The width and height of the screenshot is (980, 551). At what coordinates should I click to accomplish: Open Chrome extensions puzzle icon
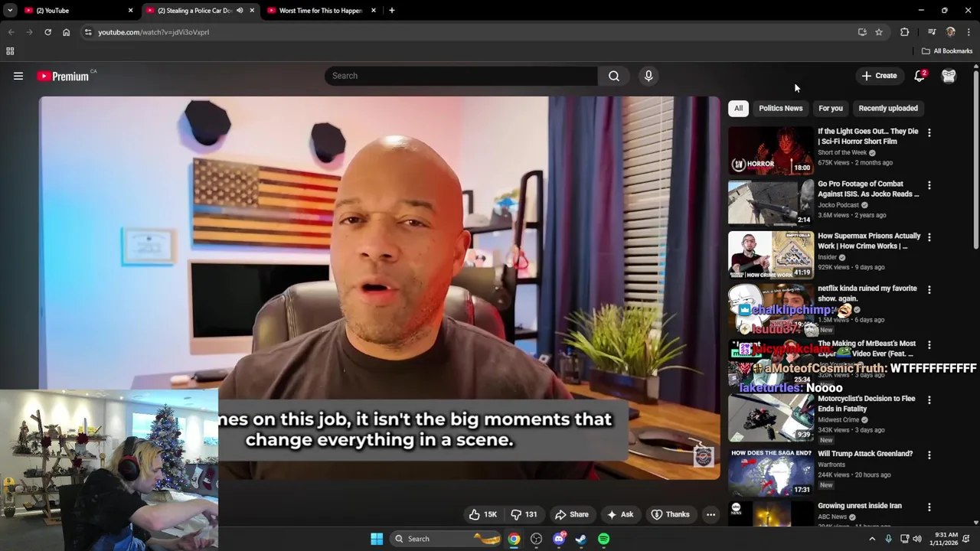point(904,32)
